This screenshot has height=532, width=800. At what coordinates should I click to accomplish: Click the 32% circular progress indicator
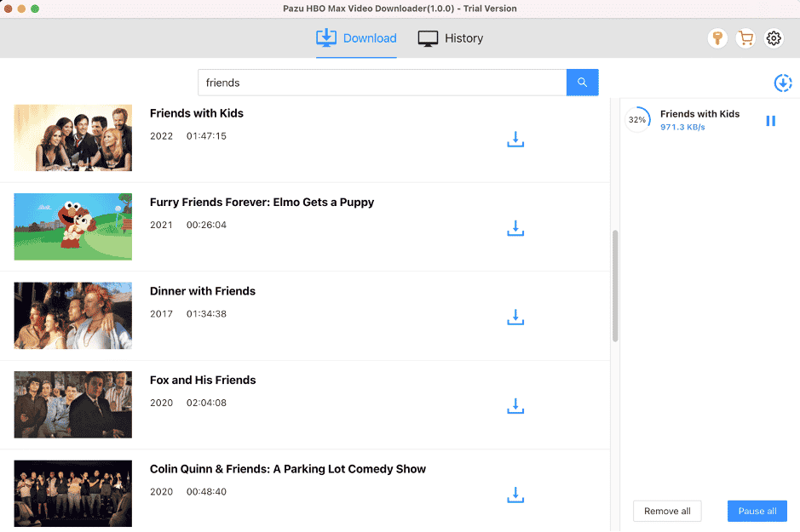(x=637, y=119)
